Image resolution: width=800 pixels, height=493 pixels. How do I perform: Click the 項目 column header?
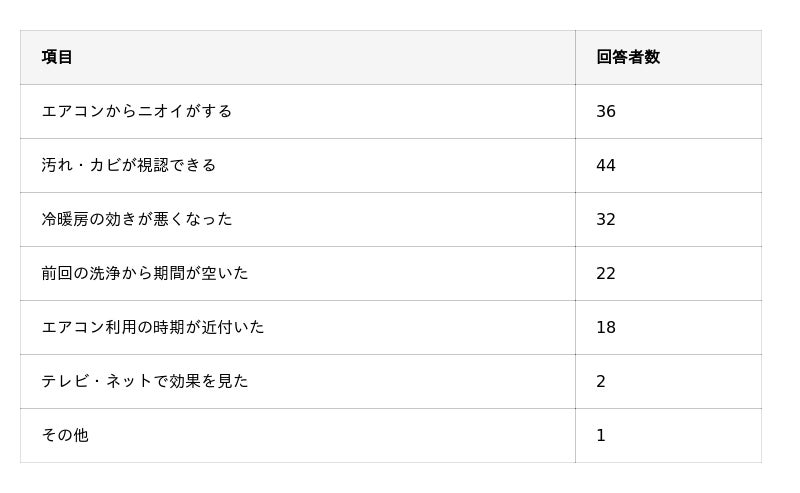pyautogui.click(x=57, y=57)
